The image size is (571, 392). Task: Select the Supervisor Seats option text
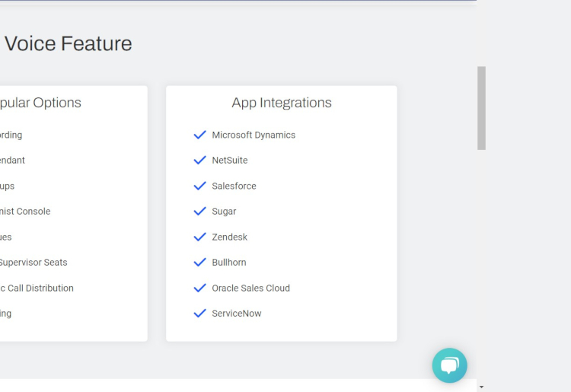33,263
